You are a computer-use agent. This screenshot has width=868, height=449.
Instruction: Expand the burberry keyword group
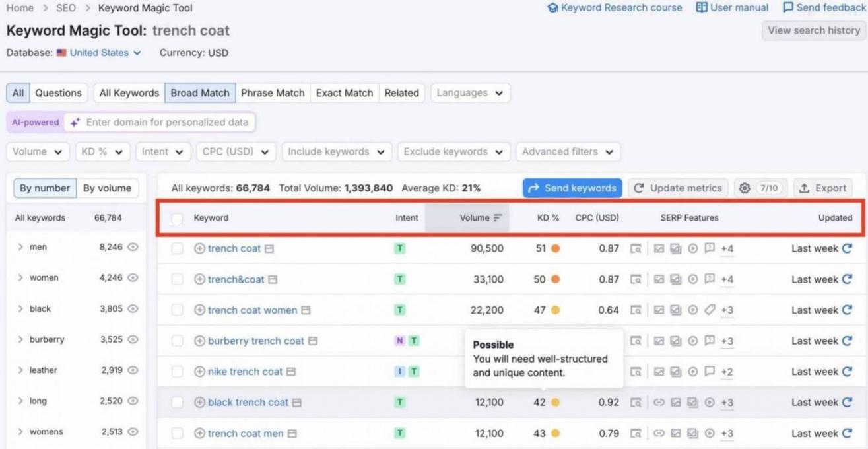click(20, 340)
